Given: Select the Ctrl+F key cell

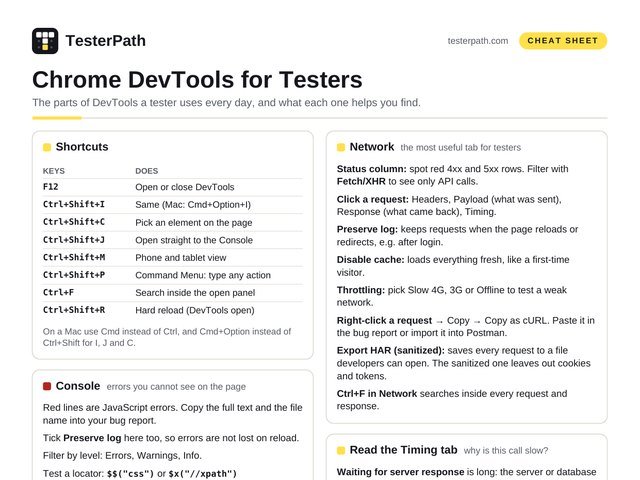Looking at the screenshot, I should click(58, 292).
